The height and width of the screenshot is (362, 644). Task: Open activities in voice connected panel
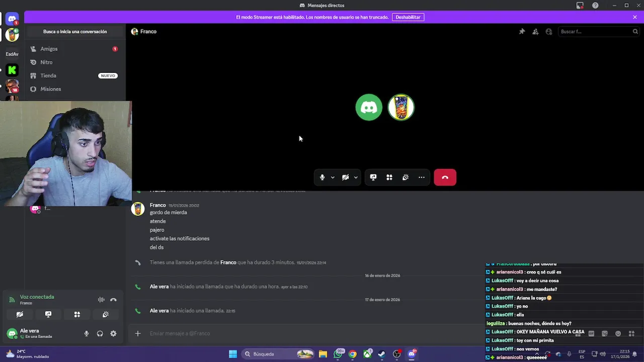[77, 314]
